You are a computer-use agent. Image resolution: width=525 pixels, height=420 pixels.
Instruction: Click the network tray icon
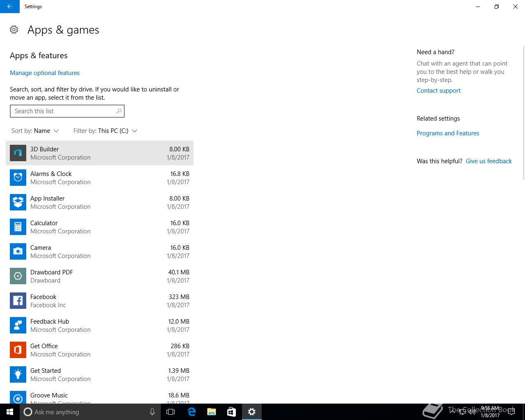[462, 412]
